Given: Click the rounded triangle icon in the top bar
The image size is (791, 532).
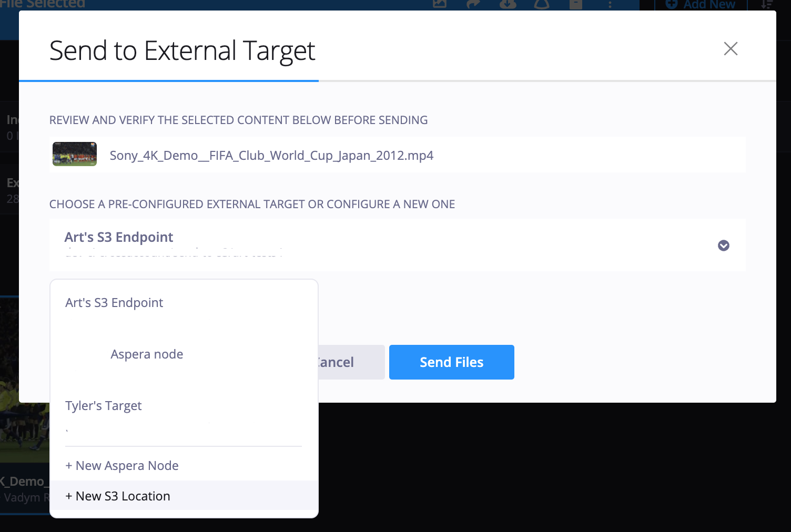Looking at the screenshot, I should point(542,5).
